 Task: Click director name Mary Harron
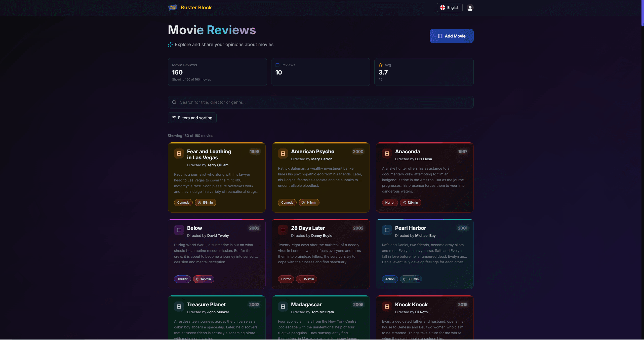(322, 159)
